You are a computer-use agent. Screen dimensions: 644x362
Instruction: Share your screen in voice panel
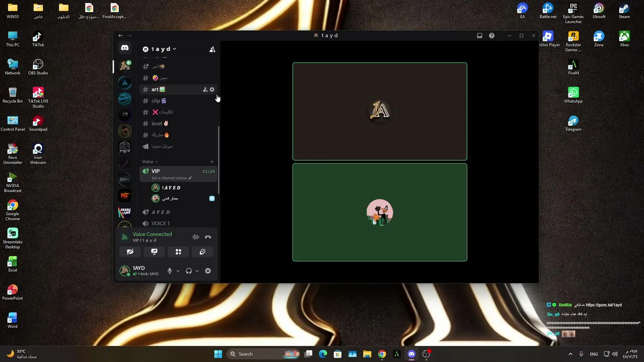154,252
